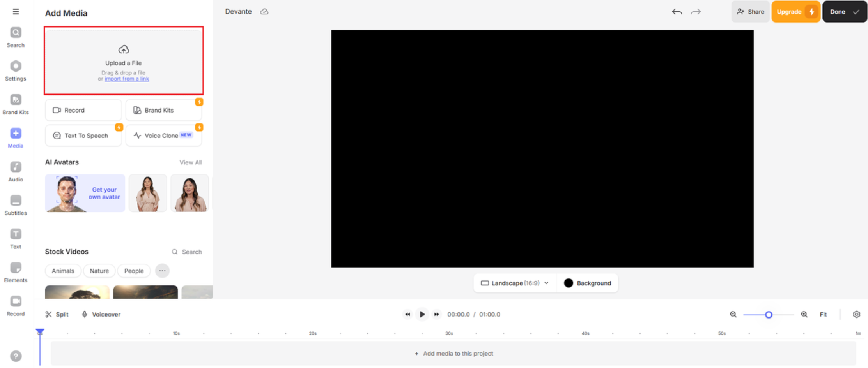Select the Split tool
868x368 pixels.
pyautogui.click(x=57, y=314)
